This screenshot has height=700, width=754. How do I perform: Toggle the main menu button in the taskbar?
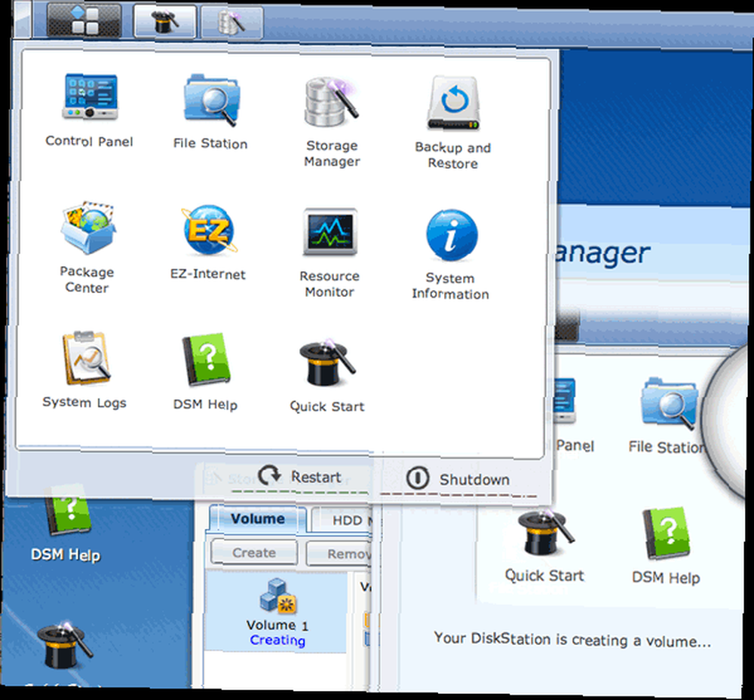point(84,20)
